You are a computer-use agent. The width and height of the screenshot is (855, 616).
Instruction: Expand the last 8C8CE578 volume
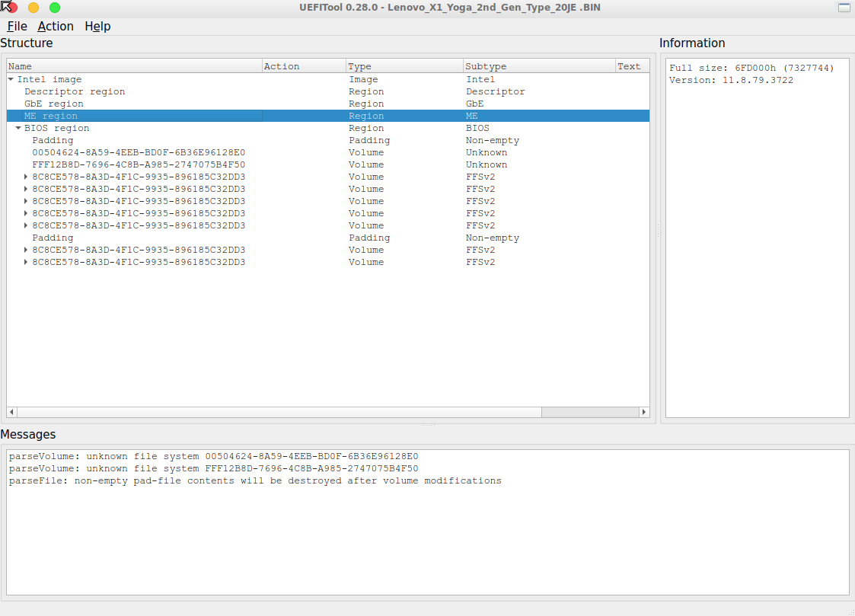pos(26,262)
